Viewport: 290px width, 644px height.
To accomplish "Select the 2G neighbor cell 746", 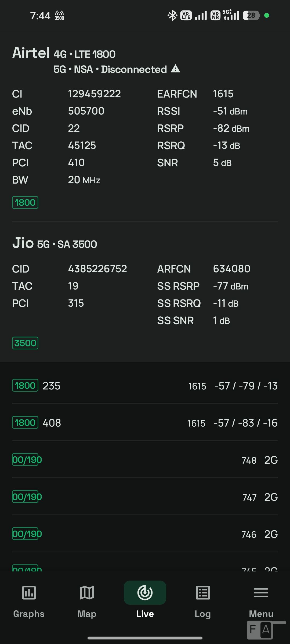I will click(x=145, y=534).
